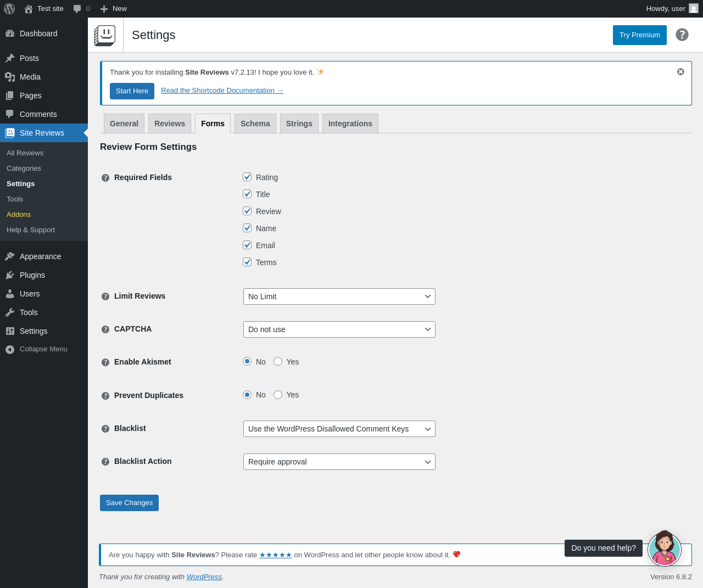The height and width of the screenshot is (588, 703).
Task: Select the Forms tab
Action: (213, 124)
